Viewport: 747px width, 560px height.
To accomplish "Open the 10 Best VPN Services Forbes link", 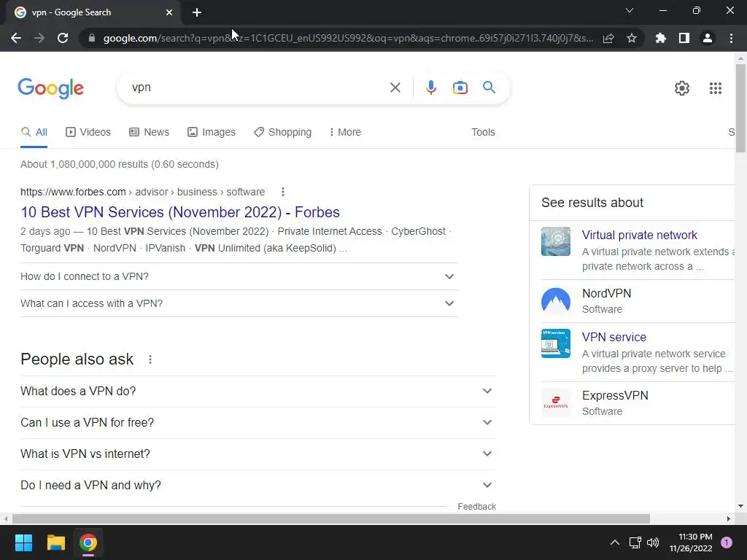I will click(180, 212).
